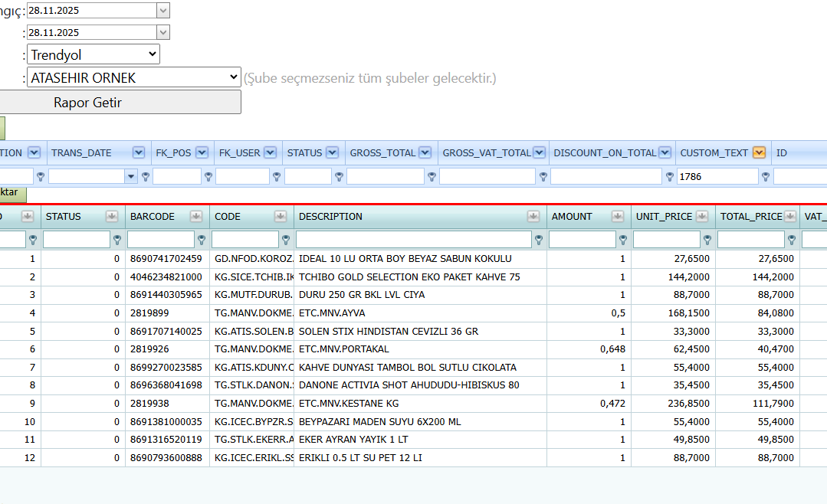Open the first date picker showing 28.11.2025

[x=163, y=11]
